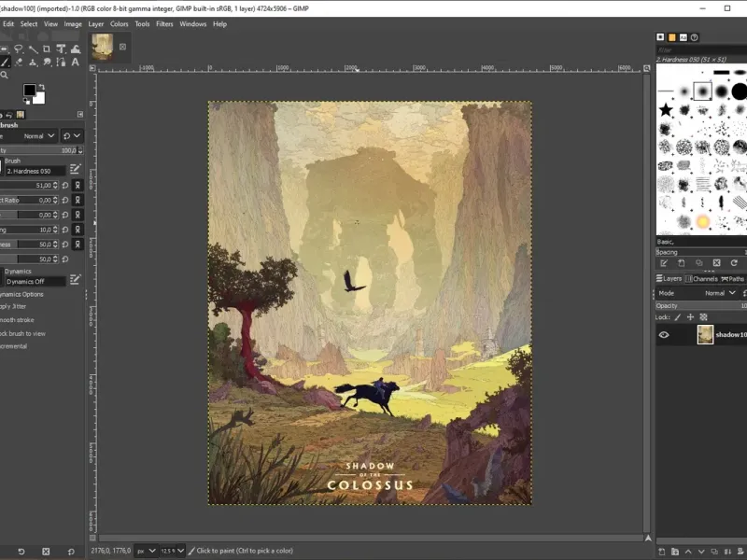Viewport: 747px width, 560px height.
Task: Click the black foreground color swatch
Action: click(x=29, y=91)
